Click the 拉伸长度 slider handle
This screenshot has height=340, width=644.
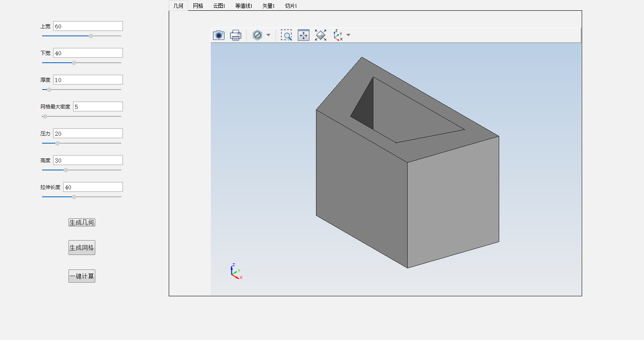pyautogui.click(x=74, y=197)
